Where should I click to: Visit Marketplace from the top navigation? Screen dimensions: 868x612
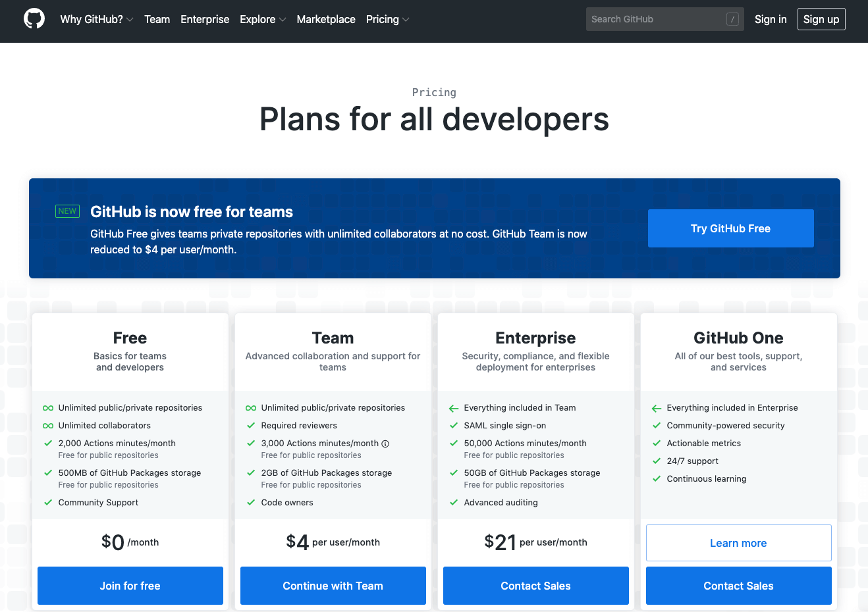pos(326,20)
